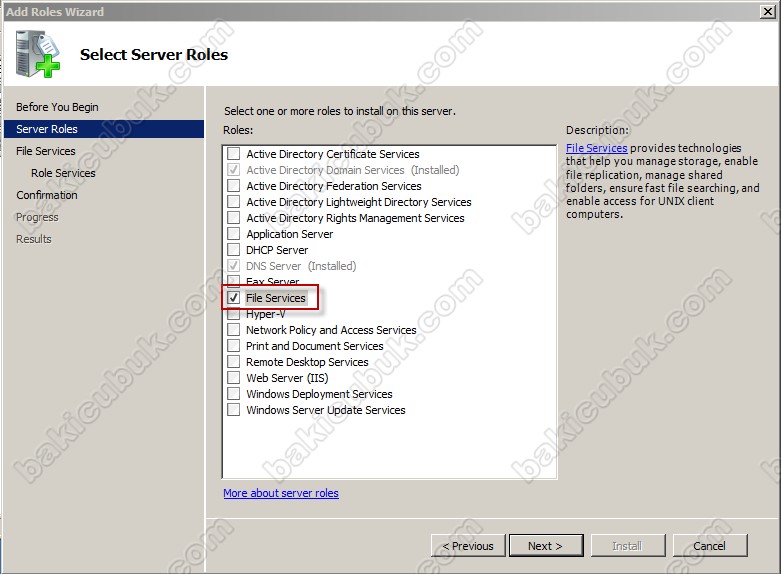Select Results step in sidebar
This screenshot has width=781, height=574.
pos(34,239)
